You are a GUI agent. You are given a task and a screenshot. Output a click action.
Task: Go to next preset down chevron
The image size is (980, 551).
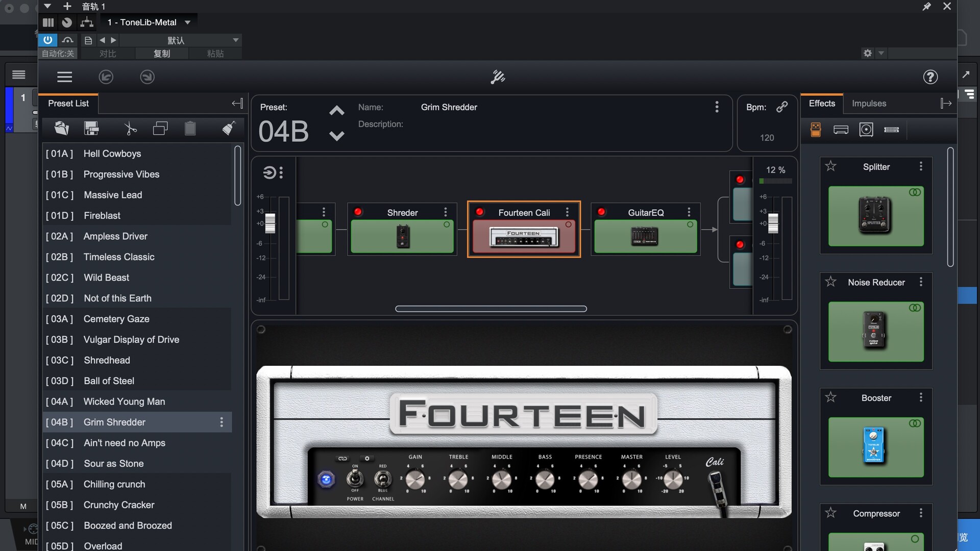(336, 136)
